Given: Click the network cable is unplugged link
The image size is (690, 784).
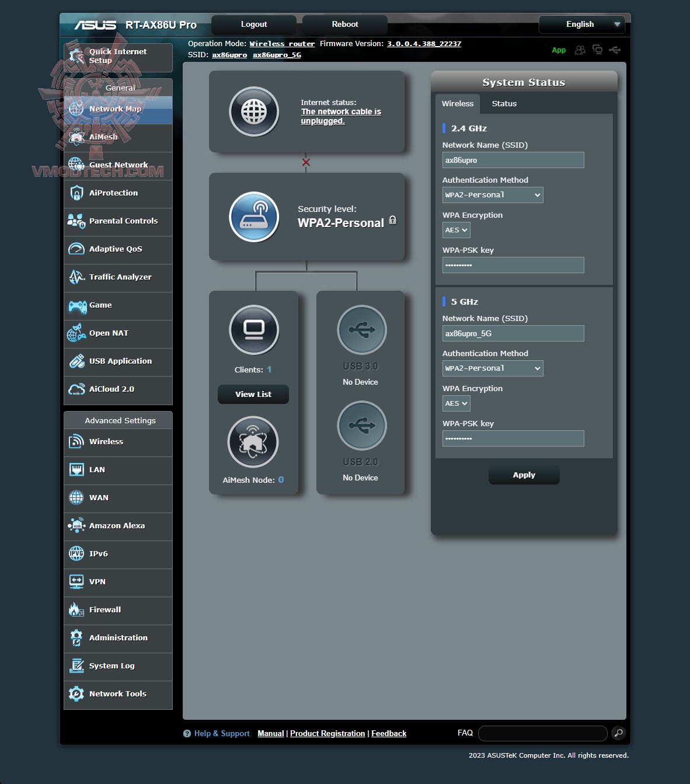Looking at the screenshot, I should click(341, 116).
